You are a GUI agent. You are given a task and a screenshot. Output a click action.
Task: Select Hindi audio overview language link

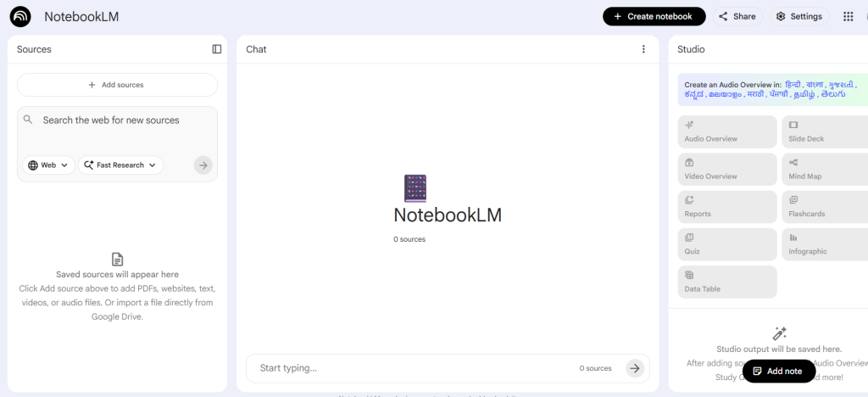793,85
